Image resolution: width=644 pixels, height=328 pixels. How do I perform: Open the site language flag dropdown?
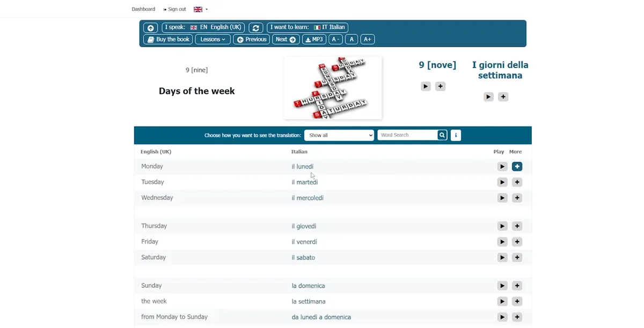(x=200, y=9)
